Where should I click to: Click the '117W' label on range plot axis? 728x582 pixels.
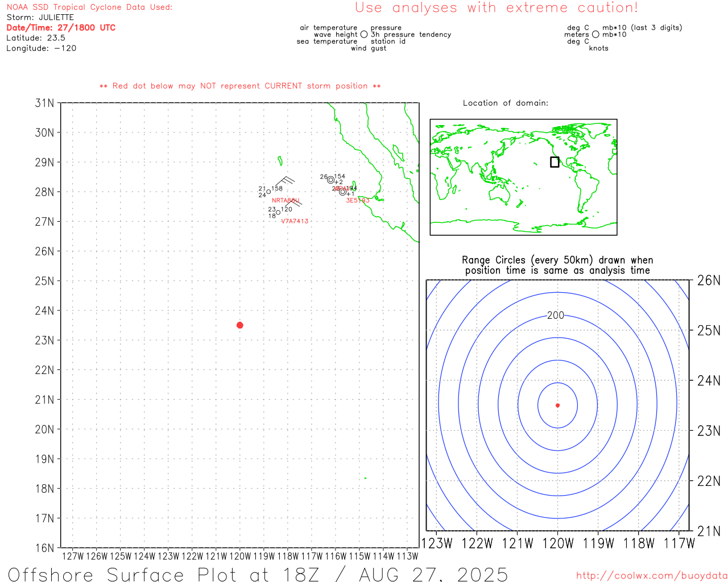click(679, 543)
